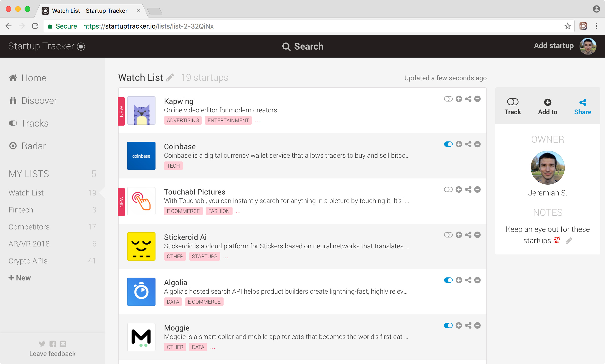The width and height of the screenshot is (605, 364).
Task: Click the Home icon in sidebar
Action: (x=13, y=78)
